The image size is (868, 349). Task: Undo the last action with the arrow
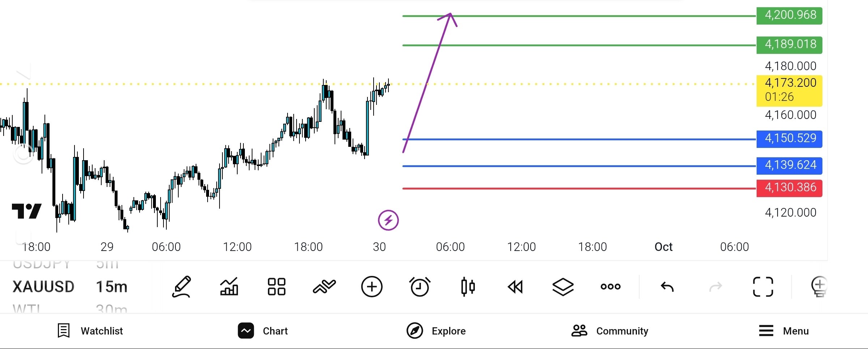pyautogui.click(x=667, y=287)
